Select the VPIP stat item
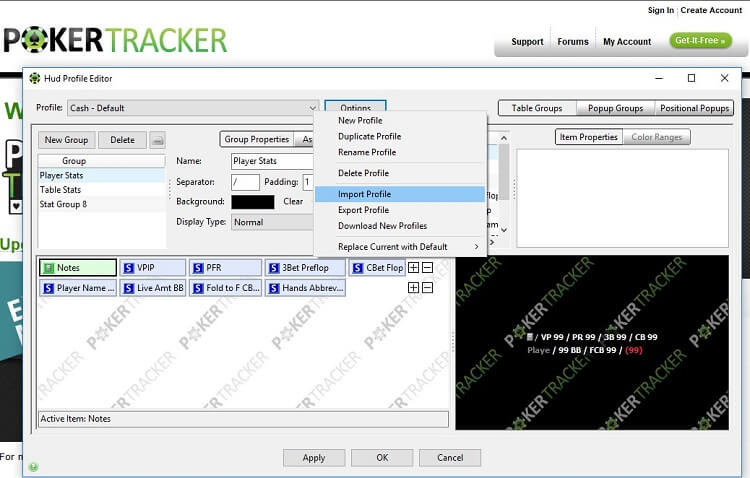 pos(153,267)
